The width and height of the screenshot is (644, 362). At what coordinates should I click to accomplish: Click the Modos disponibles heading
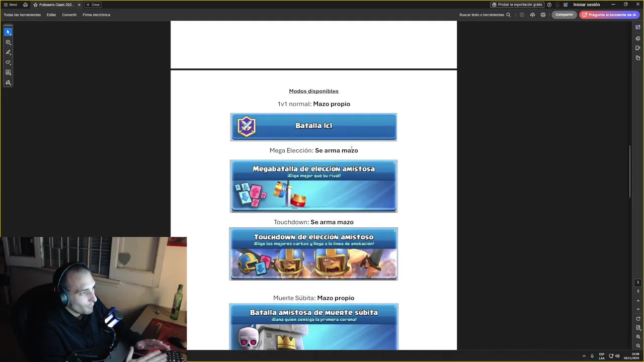coord(313,91)
